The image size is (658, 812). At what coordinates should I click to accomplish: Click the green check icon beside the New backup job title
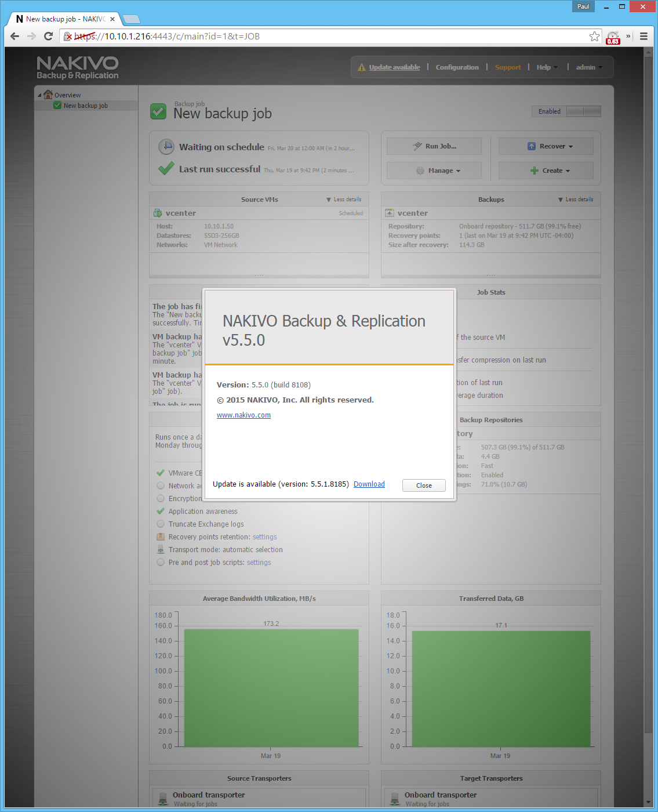tap(158, 111)
